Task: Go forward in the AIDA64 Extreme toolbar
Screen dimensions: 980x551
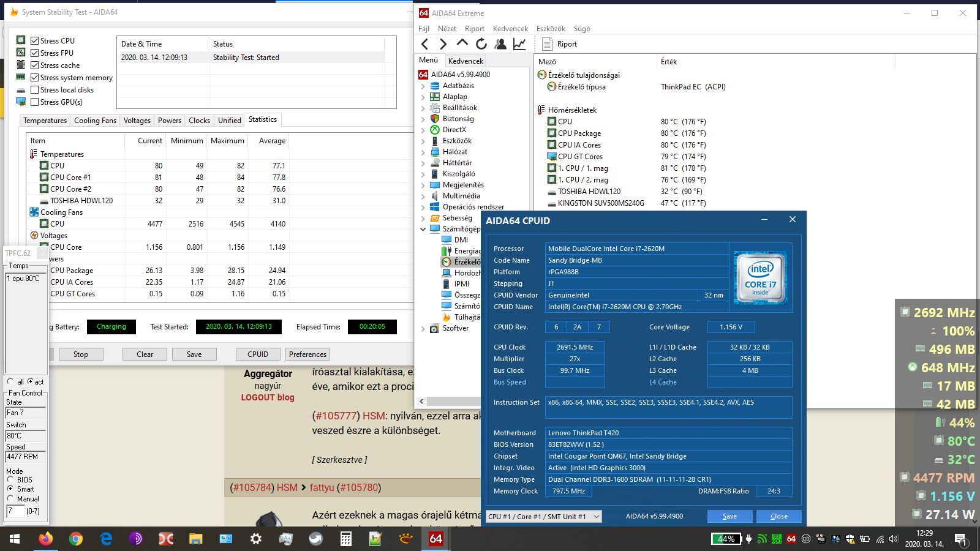Action: tap(443, 43)
